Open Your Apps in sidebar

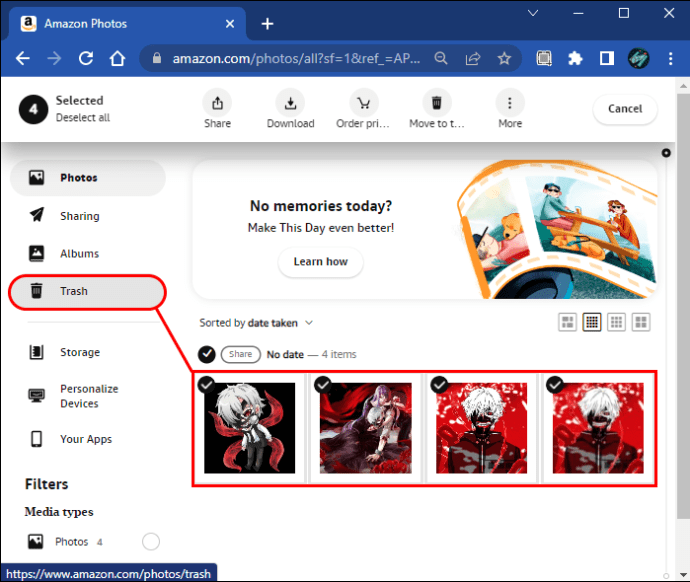[87, 439]
